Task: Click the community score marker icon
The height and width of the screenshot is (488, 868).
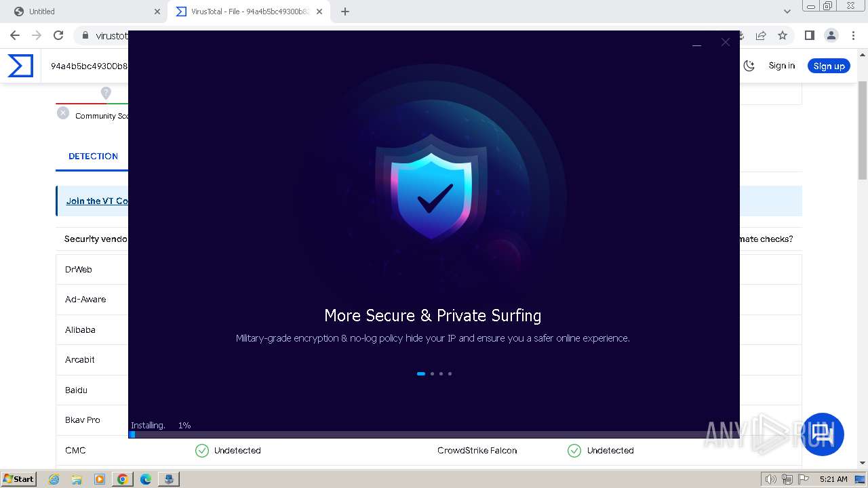Action: (x=106, y=93)
